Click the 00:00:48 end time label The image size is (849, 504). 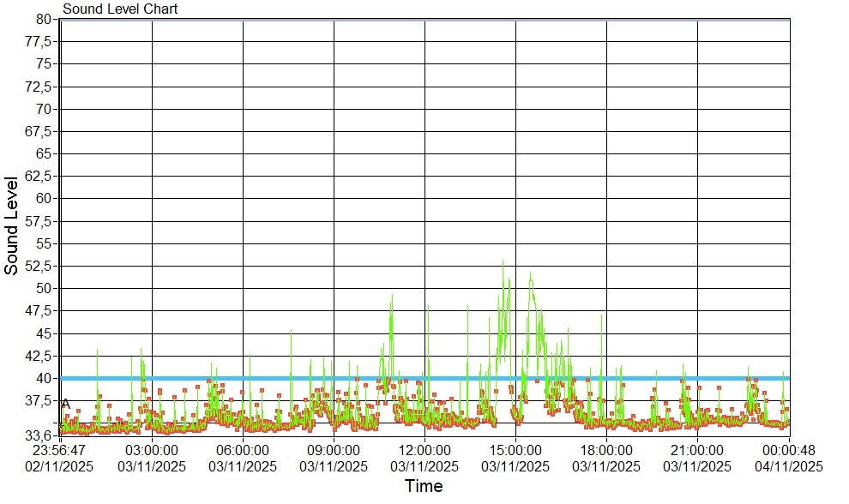789,450
